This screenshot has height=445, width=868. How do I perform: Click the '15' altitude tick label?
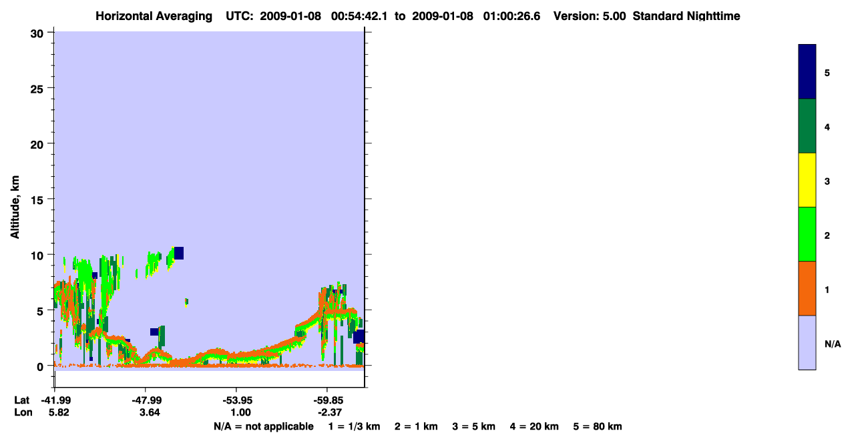(39, 199)
